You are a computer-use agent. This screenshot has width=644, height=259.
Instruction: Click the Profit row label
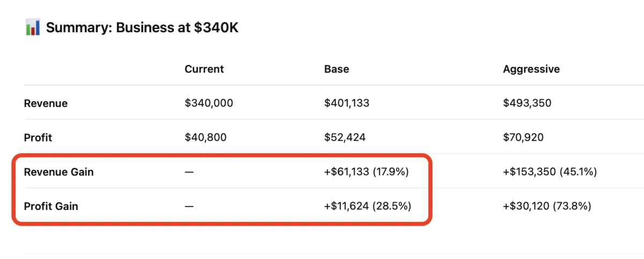point(38,138)
